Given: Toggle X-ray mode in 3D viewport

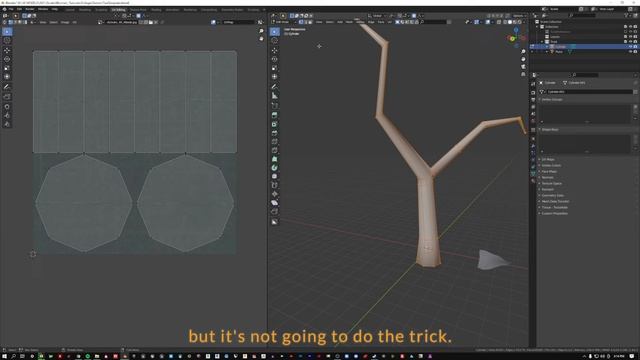Looking at the screenshot, I should (x=499, y=22).
